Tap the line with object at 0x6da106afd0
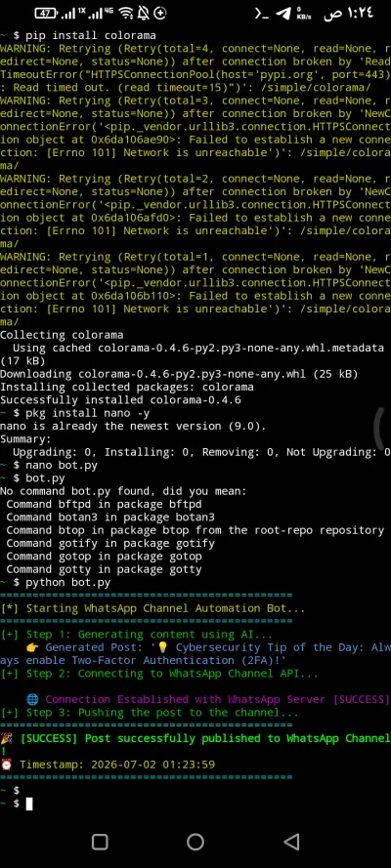The image size is (391, 868). click(195, 218)
